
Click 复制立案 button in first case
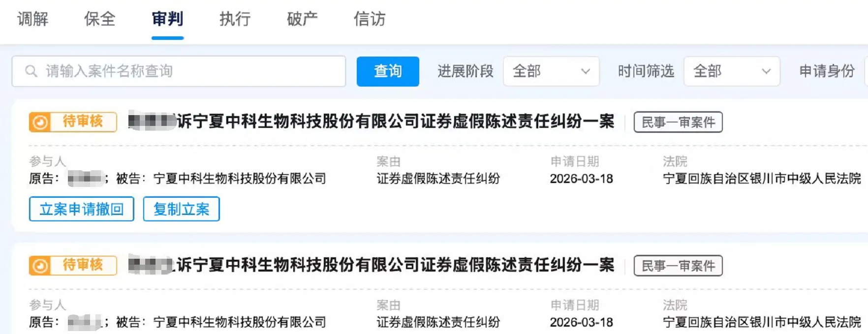[182, 209]
